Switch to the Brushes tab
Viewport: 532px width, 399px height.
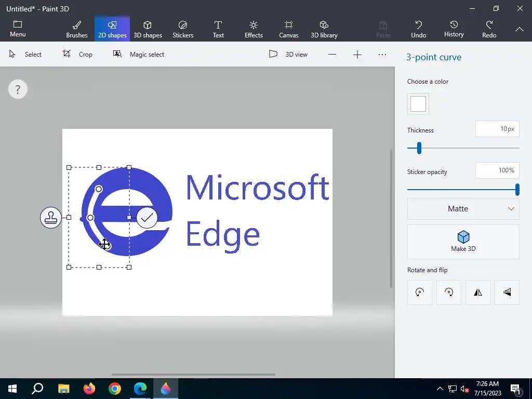click(x=77, y=30)
